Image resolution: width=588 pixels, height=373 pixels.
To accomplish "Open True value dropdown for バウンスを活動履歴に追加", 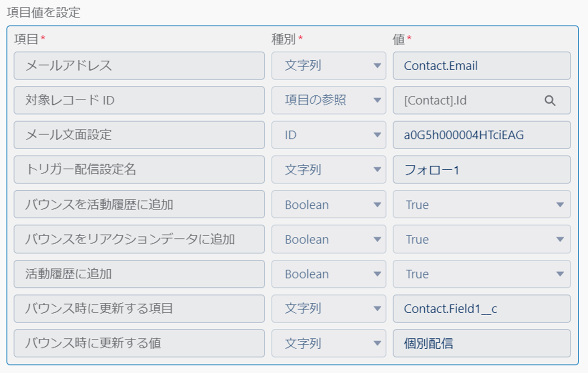I will click(482, 204).
